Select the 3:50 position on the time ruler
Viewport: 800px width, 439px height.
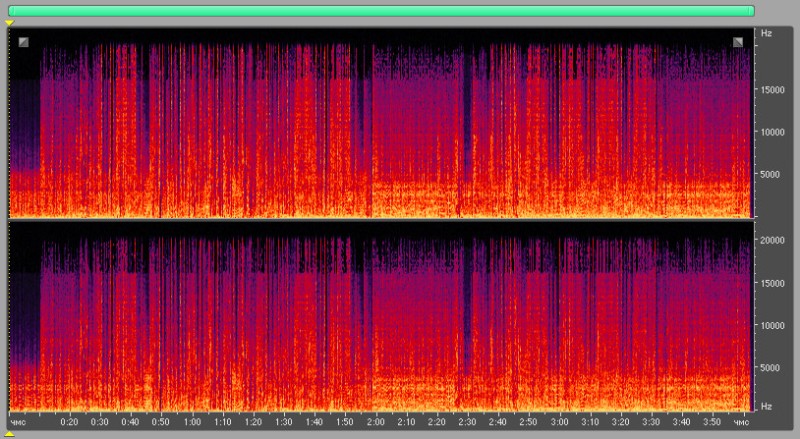coord(713,422)
